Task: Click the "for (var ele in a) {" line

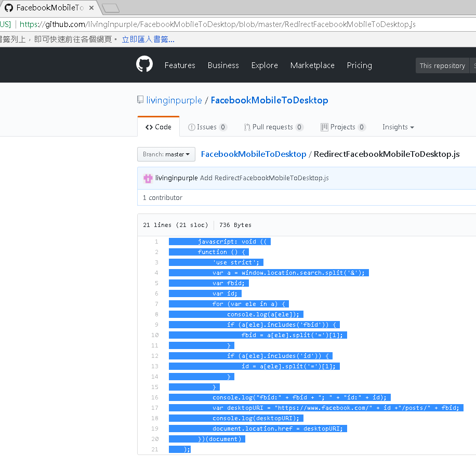Action: (x=248, y=304)
